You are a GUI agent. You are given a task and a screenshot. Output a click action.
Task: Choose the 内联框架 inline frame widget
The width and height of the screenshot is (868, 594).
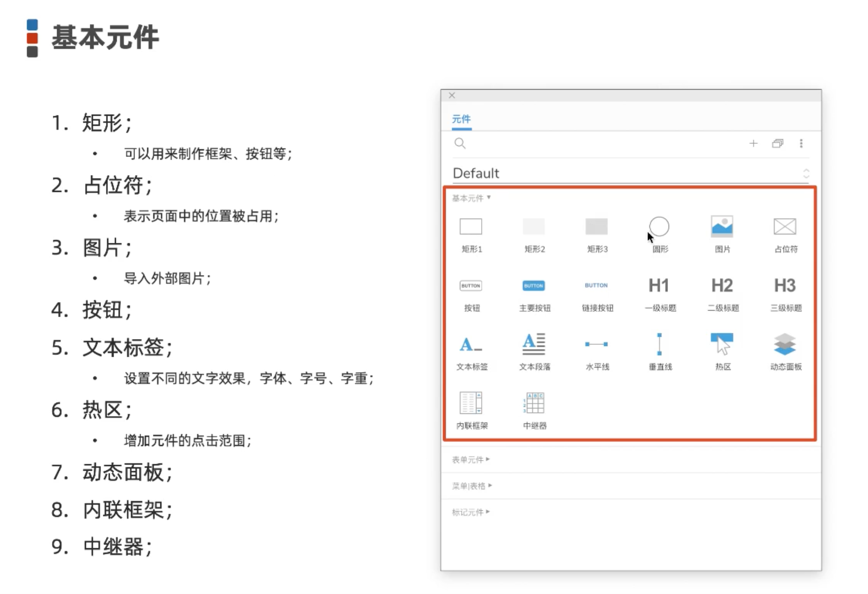(x=471, y=411)
